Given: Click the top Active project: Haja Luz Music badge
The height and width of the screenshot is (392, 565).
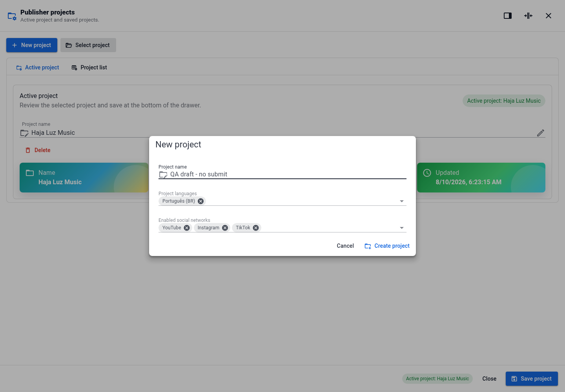Looking at the screenshot, I should click(x=504, y=101).
